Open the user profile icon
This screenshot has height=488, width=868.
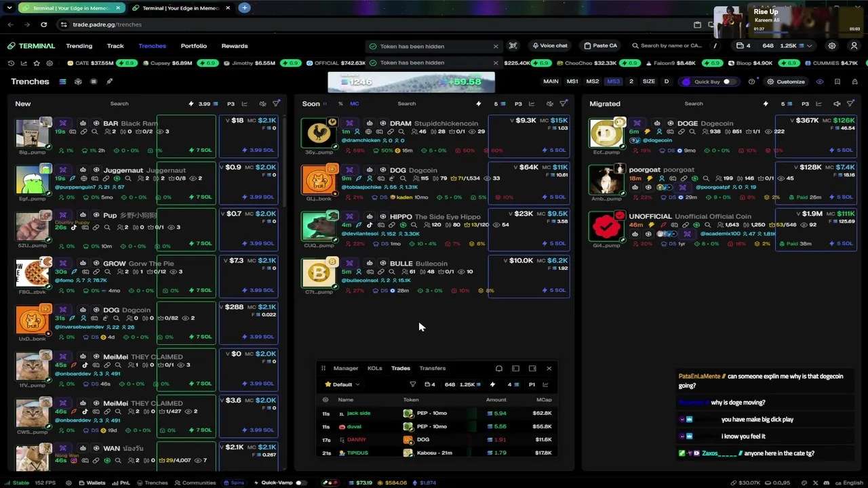854,46
